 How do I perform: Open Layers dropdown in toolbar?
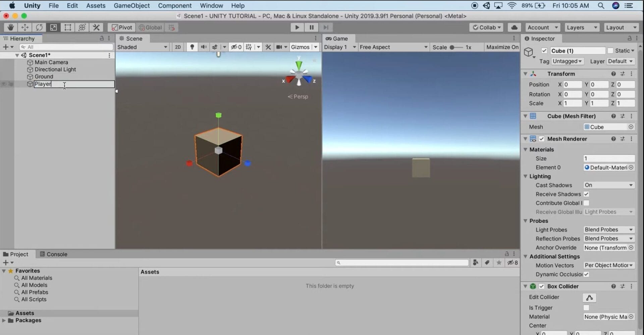pos(582,28)
